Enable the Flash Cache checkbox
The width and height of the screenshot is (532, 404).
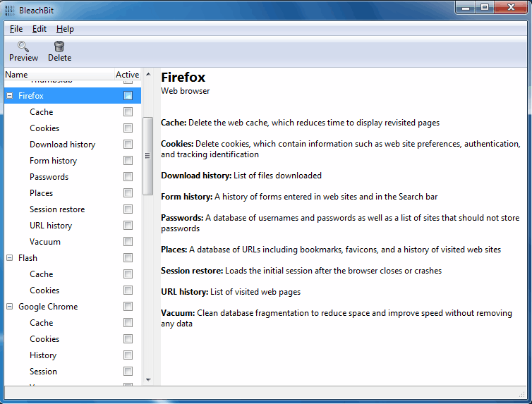pyautogui.click(x=128, y=274)
